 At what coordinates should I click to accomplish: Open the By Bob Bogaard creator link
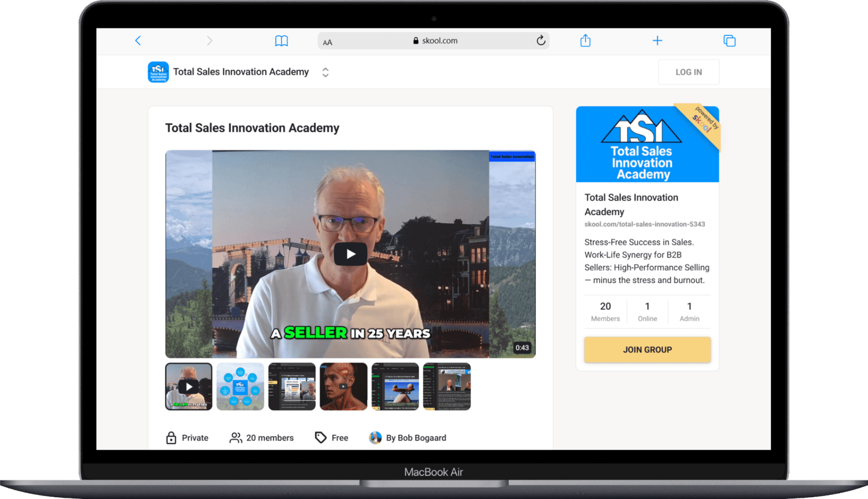[x=416, y=438]
